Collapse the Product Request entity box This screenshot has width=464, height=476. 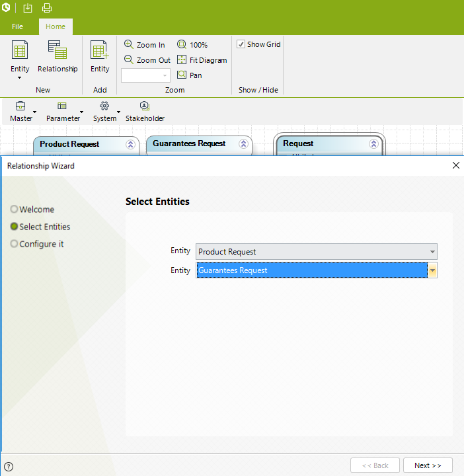[x=130, y=145]
